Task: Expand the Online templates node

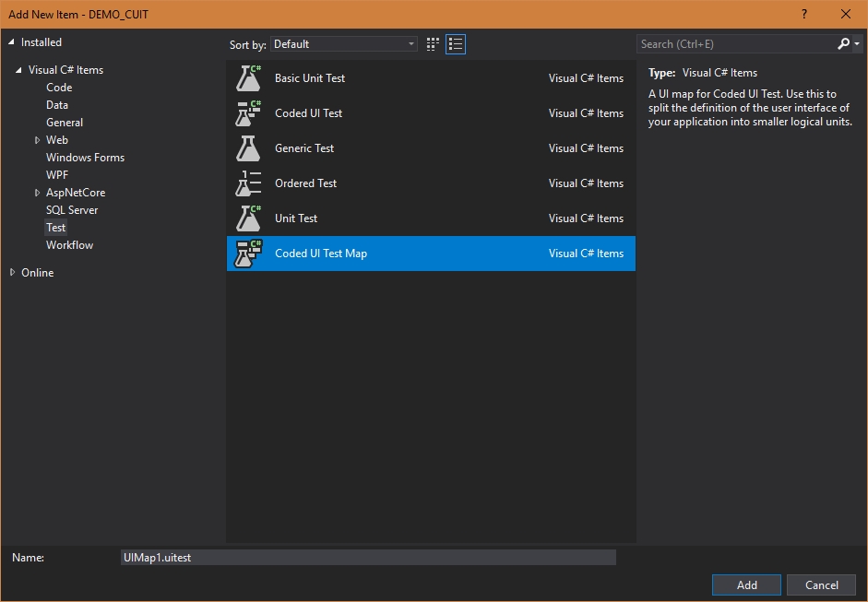Action: [13, 273]
